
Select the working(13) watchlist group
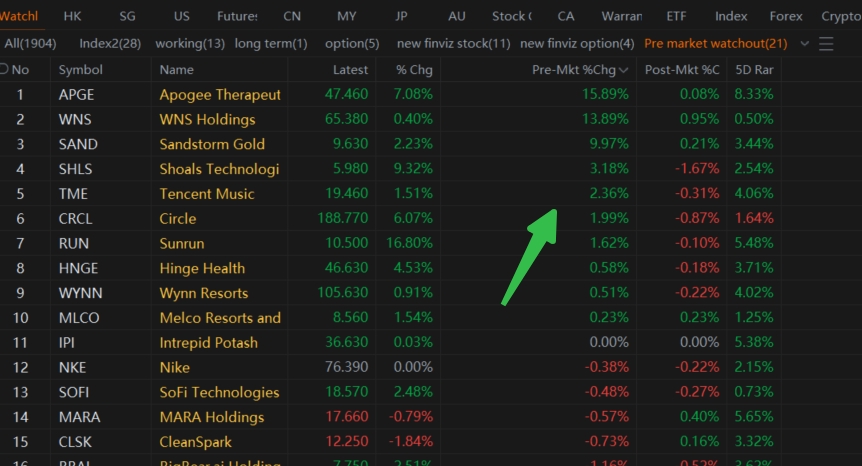pos(190,43)
